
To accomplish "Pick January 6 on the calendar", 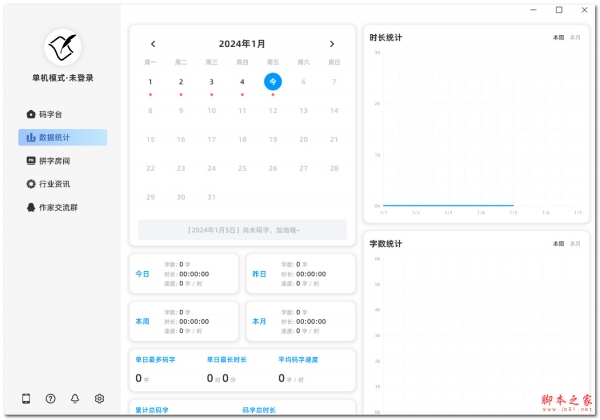I will pos(303,82).
